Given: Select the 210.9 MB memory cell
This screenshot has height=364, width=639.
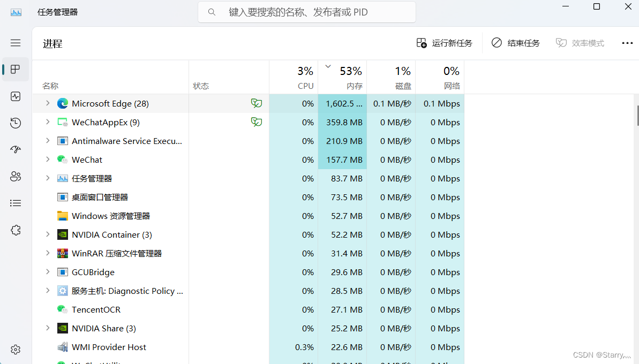Looking at the screenshot, I should [342, 141].
